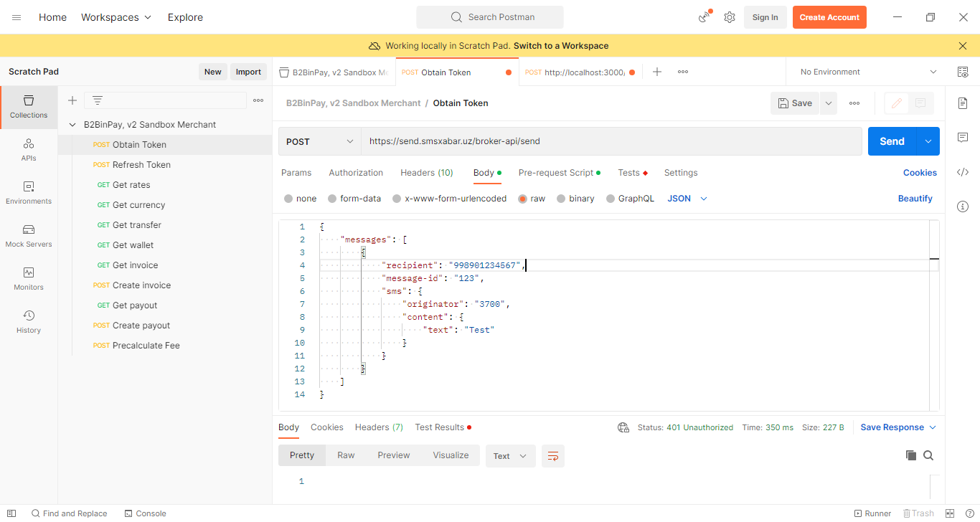Open the Monitors sidebar panel

click(29, 279)
